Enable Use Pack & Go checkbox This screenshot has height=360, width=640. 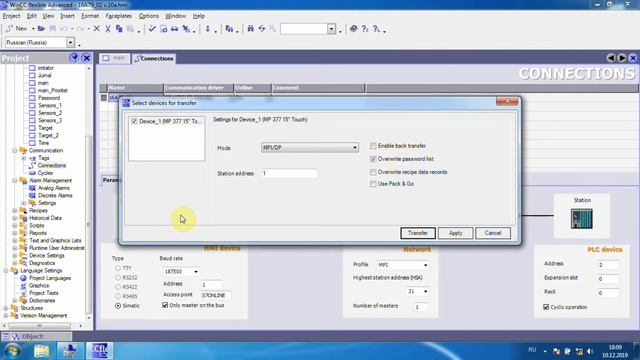click(373, 184)
